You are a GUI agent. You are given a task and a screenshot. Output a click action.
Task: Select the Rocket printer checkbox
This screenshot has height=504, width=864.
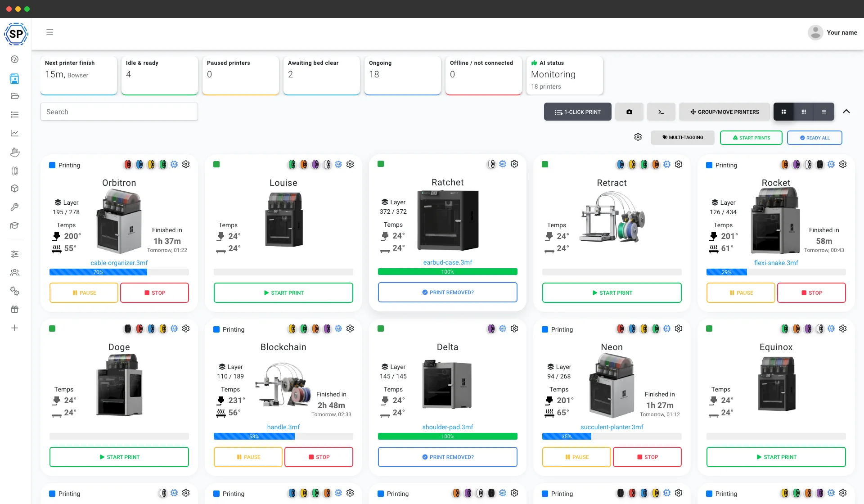point(709,165)
